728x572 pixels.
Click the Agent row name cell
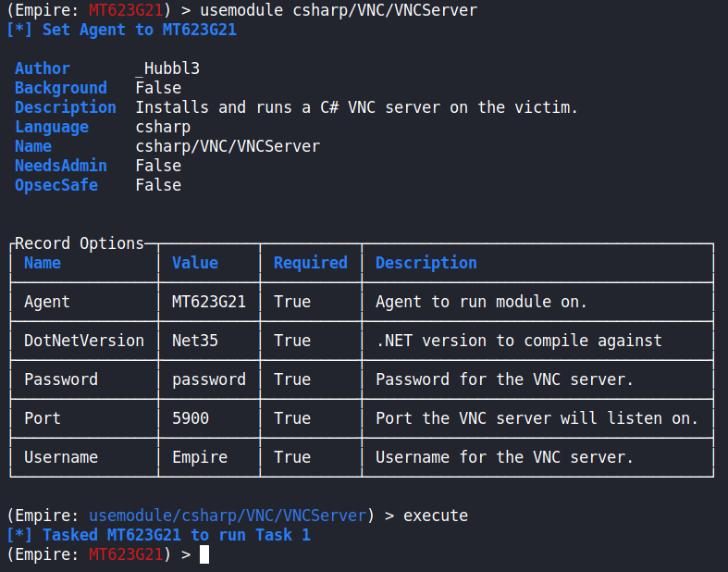[x=47, y=302]
